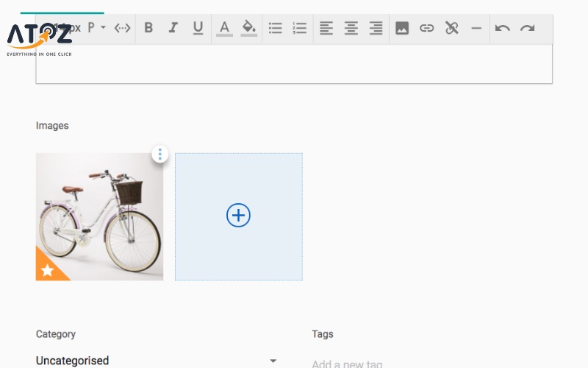Add a new product image
This screenshot has height=368, width=588.
[238, 216]
